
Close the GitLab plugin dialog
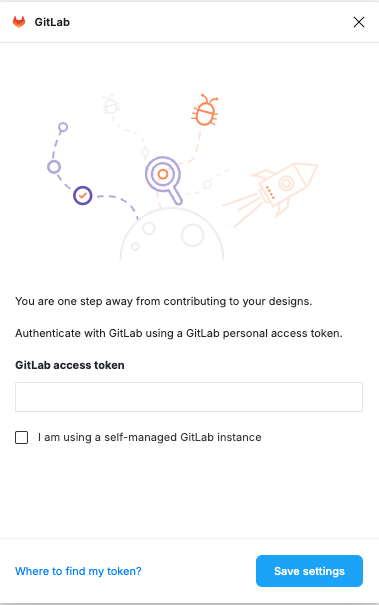359,22
